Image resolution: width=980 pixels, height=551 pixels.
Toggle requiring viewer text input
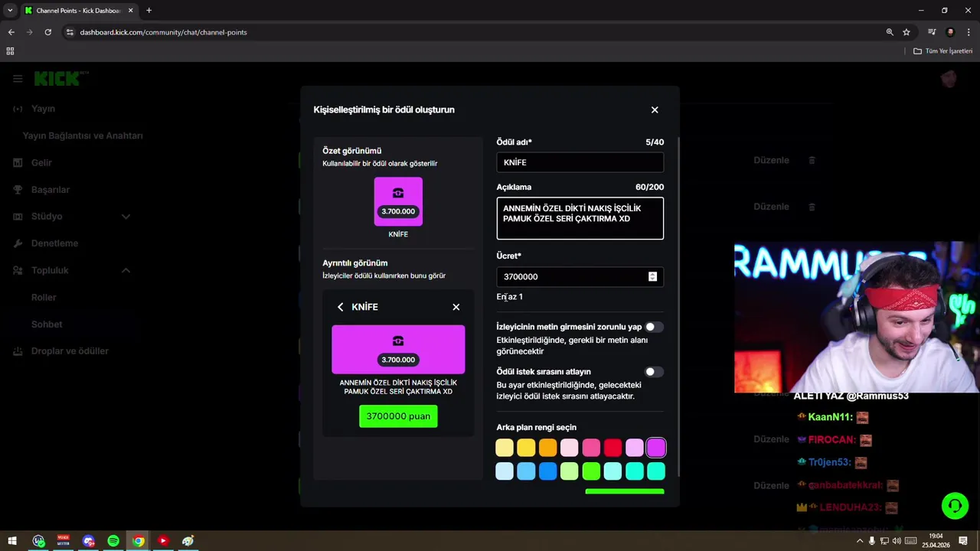pyautogui.click(x=653, y=327)
